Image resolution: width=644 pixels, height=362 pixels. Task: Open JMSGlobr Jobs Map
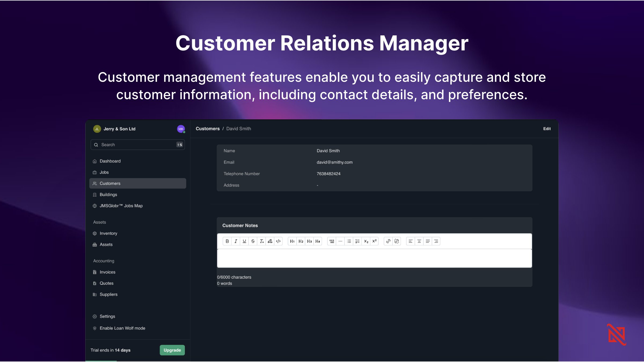click(x=138, y=206)
